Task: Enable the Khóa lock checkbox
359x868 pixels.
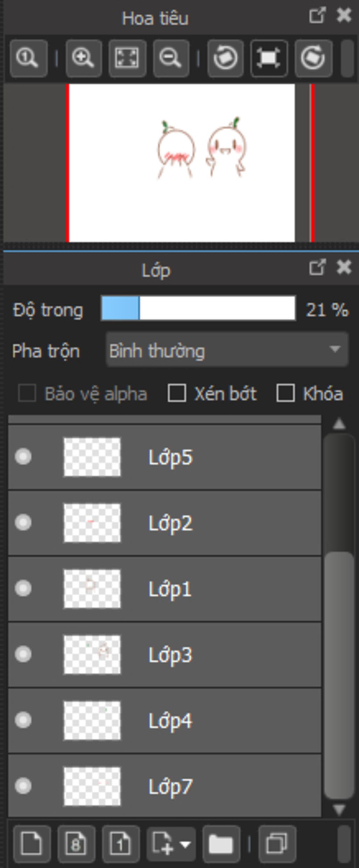Action: (285, 393)
